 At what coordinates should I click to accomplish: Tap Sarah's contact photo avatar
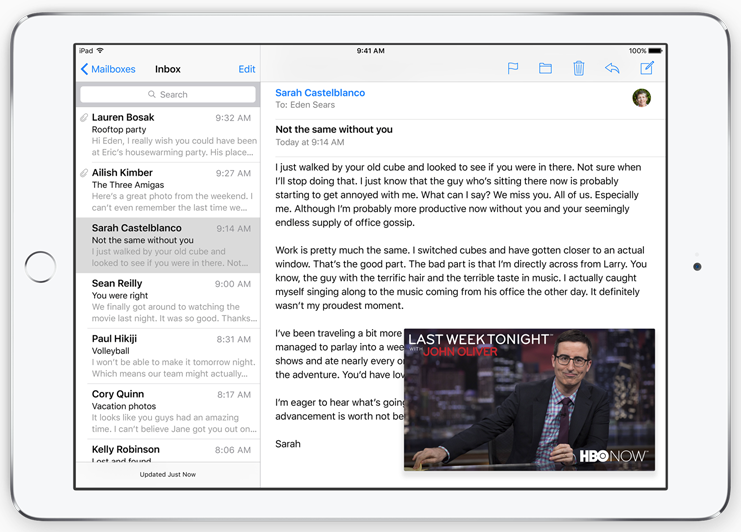pos(641,98)
